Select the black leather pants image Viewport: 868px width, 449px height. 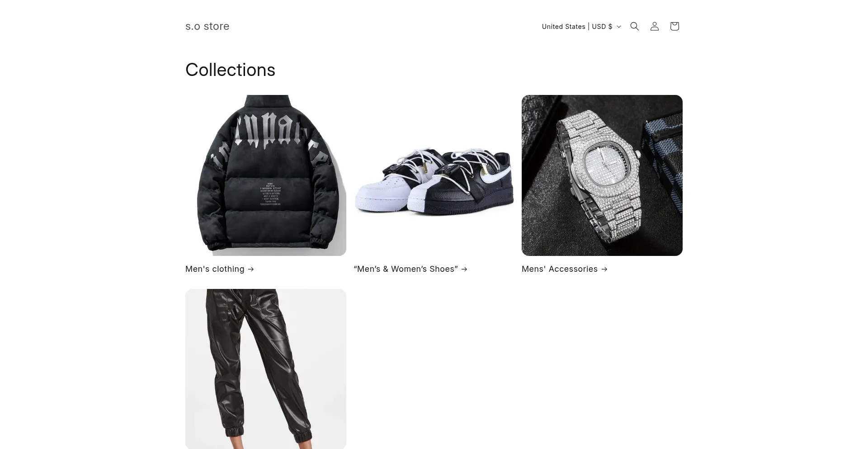tap(266, 369)
